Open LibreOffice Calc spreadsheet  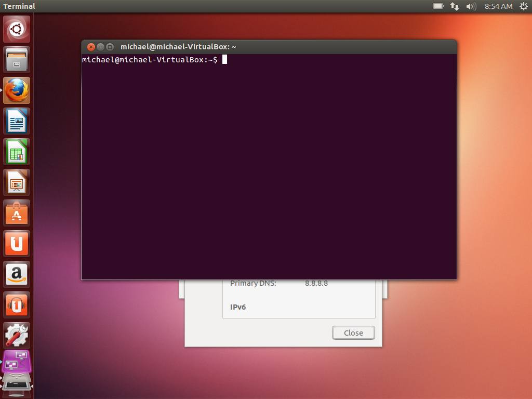click(17, 152)
